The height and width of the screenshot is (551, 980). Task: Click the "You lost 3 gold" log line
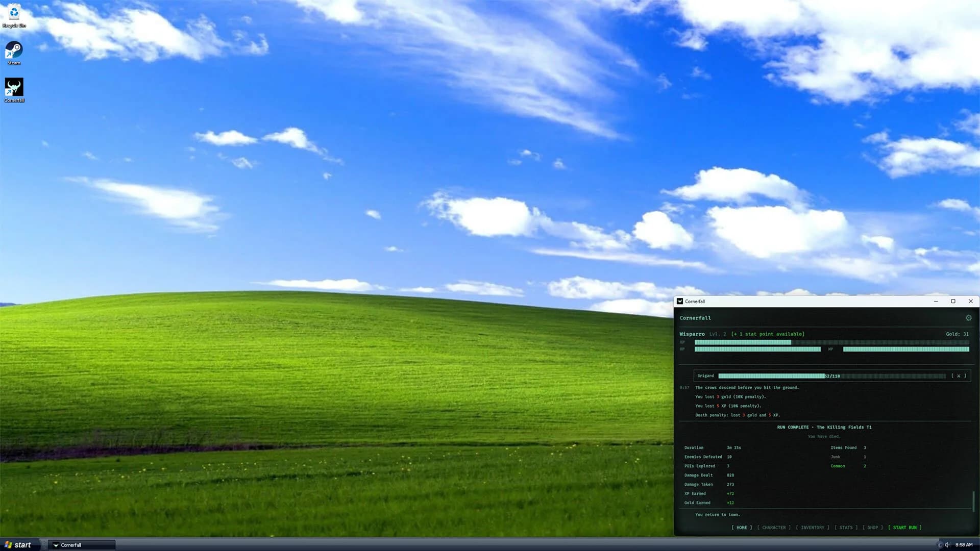tap(730, 397)
